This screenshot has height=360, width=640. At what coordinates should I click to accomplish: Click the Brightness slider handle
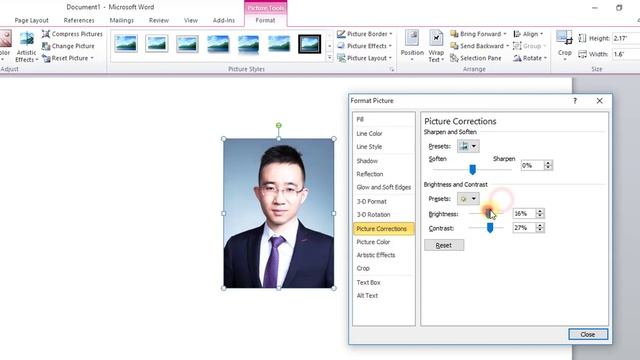coord(489,213)
